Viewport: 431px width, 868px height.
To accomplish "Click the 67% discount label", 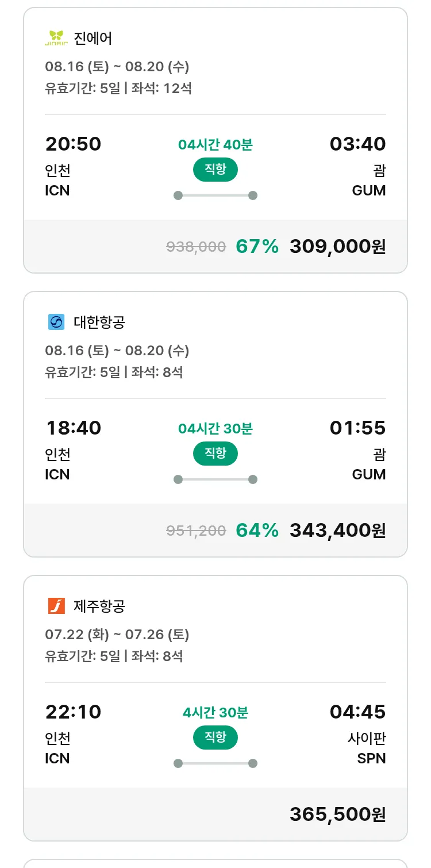I will coord(257,247).
